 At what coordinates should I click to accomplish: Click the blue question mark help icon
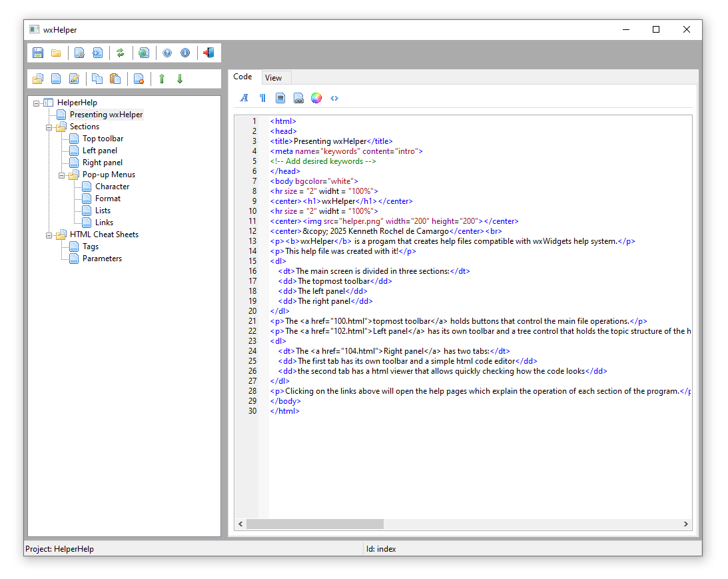click(167, 53)
